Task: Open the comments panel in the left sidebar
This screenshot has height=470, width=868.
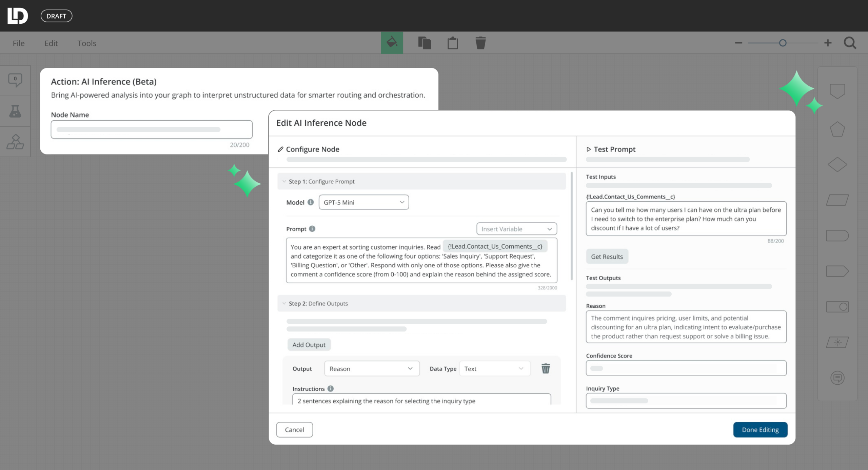Action: [15, 80]
